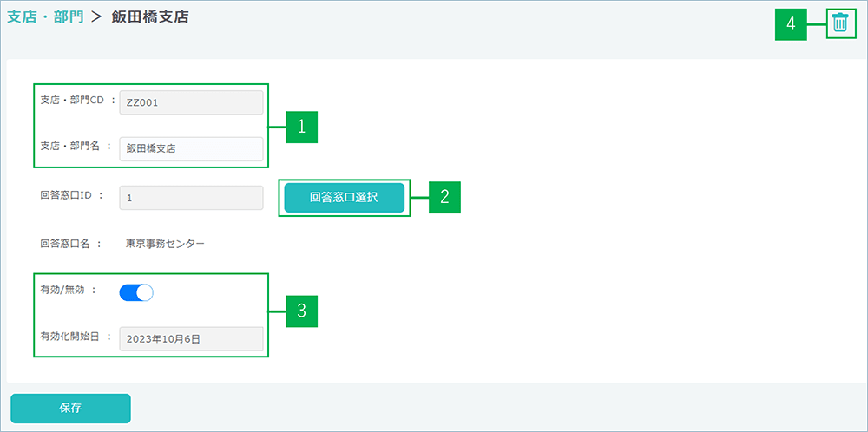Screen dimensions: 868x432
Task: Click the green number 4 callout badge
Action: click(791, 24)
